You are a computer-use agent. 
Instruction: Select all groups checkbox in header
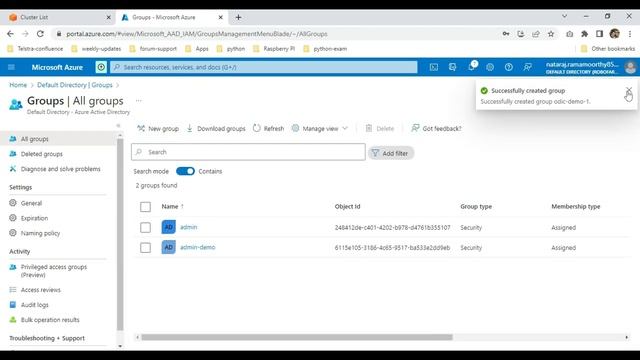pyautogui.click(x=145, y=207)
